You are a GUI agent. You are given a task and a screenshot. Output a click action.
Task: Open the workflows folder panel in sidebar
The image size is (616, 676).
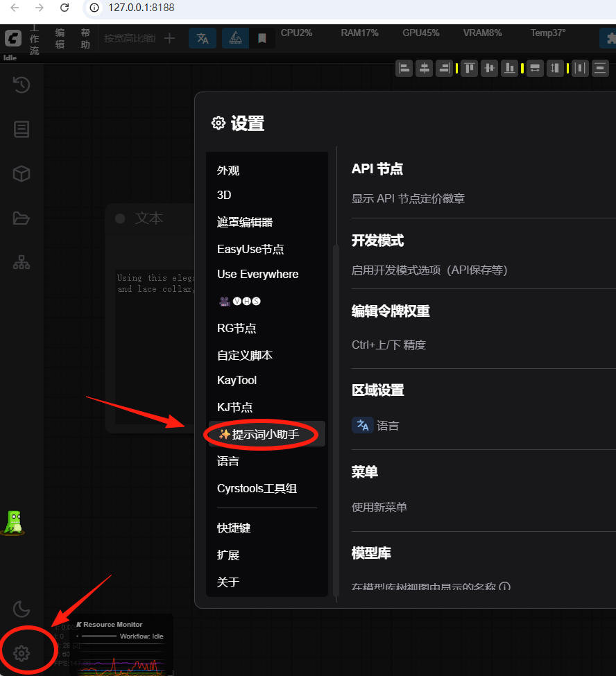[x=21, y=218]
